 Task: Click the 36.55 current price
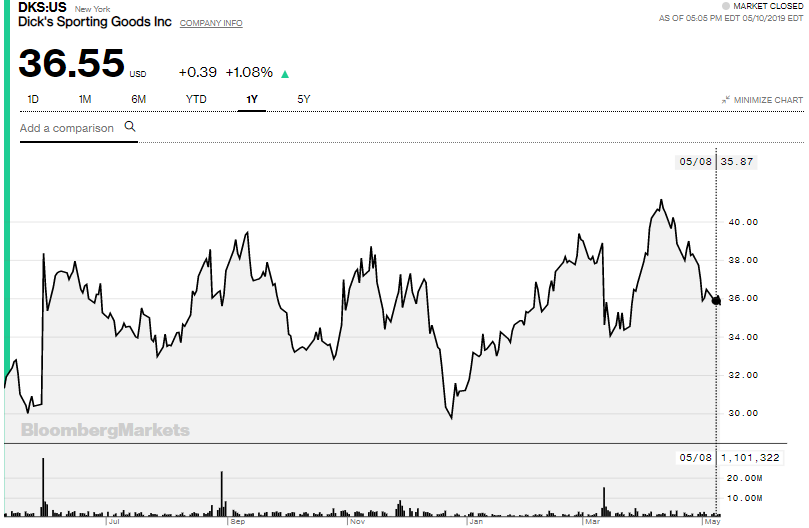click(71, 63)
